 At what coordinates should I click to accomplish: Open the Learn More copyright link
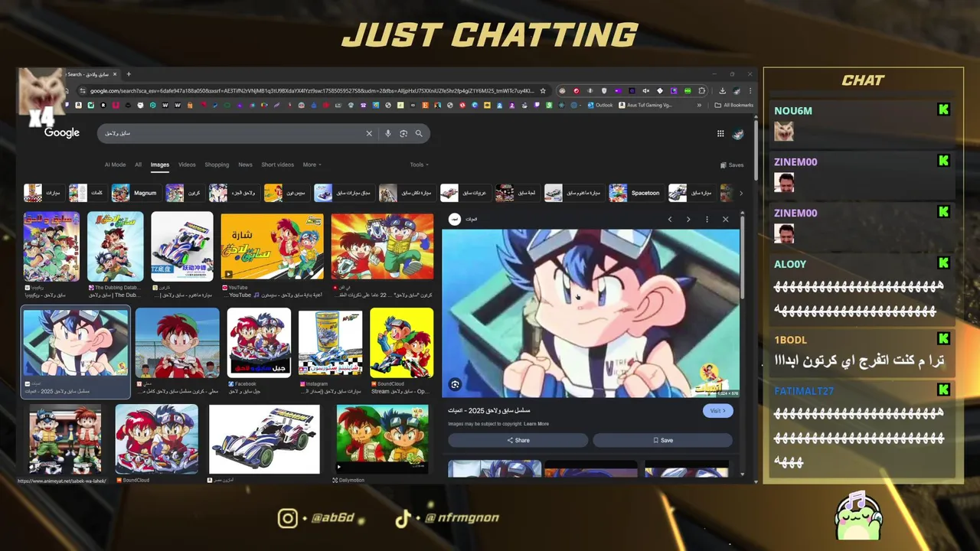pyautogui.click(x=536, y=423)
